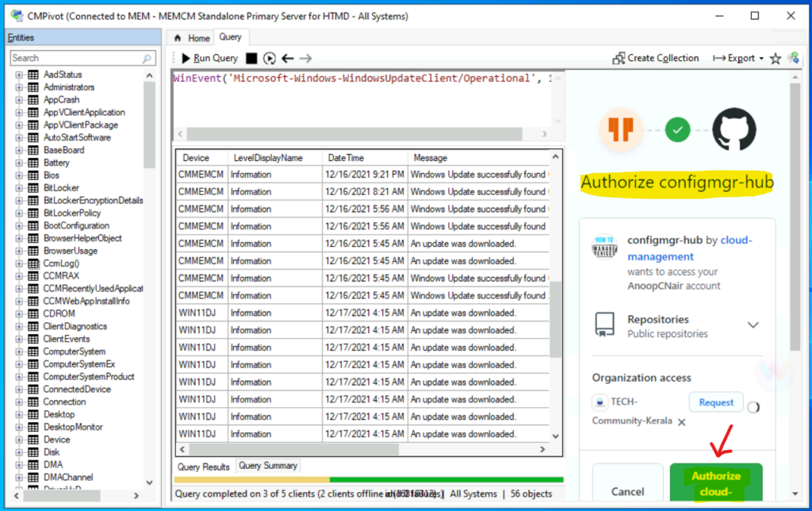Expand the CDROM tree node
Viewport: 812px width, 511px height.
tap(19, 314)
